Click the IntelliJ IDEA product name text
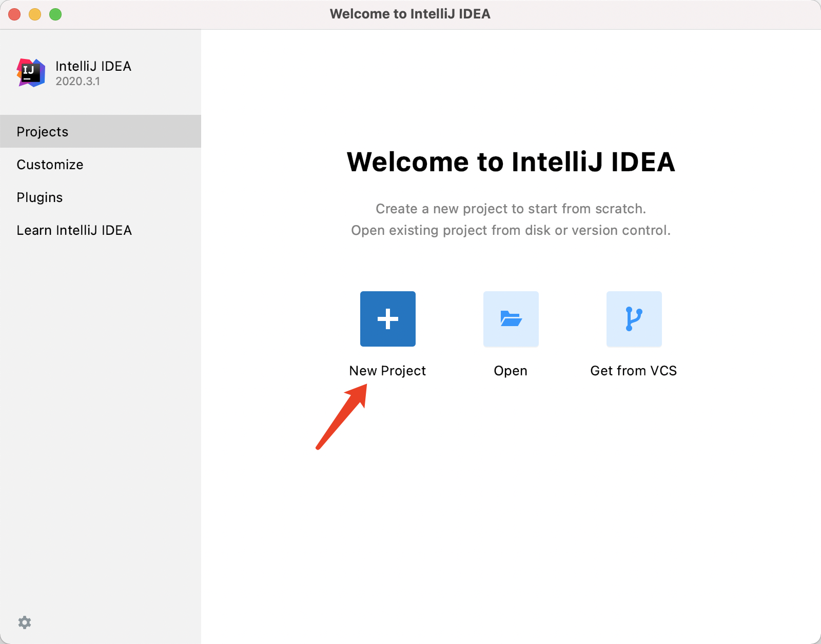This screenshot has height=644, width=821. (93, 66)
